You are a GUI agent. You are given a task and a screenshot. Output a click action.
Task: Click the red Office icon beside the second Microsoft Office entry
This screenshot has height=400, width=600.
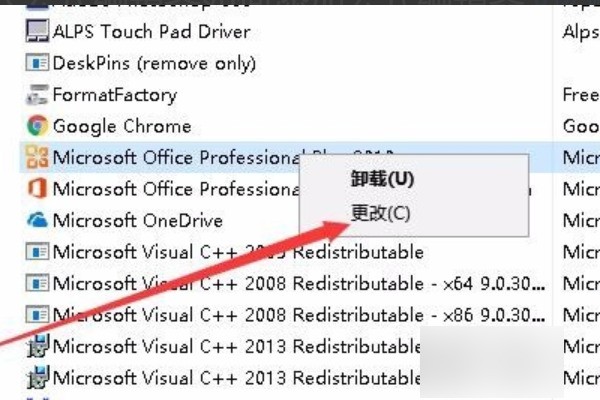coord(37,189)
